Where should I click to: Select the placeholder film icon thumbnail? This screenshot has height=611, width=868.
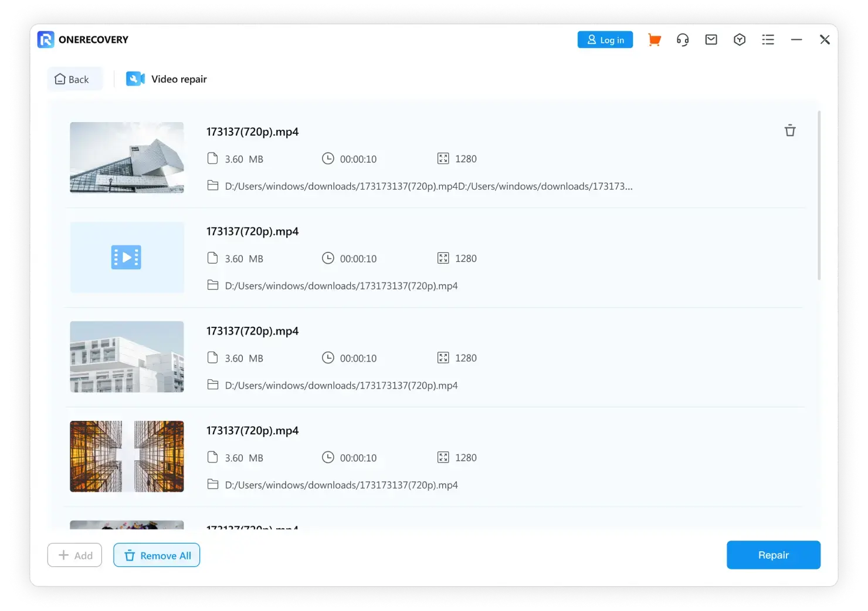[x=127, y=257]
